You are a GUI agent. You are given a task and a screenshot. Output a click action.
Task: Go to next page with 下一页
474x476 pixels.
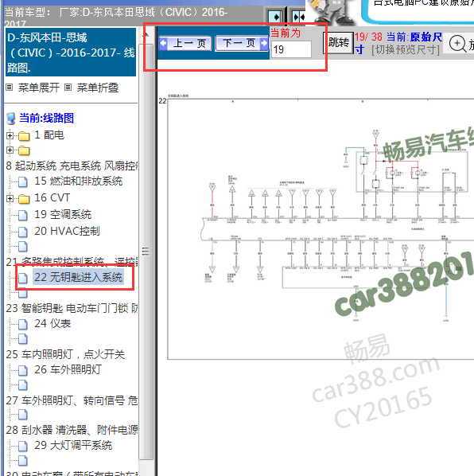[x=242, y=44]
